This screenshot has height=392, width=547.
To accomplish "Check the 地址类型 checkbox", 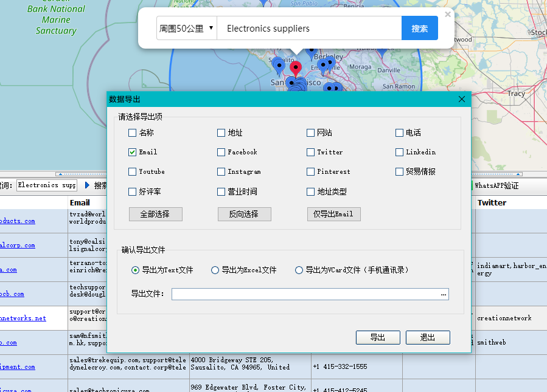I will (x=310, y=191).
